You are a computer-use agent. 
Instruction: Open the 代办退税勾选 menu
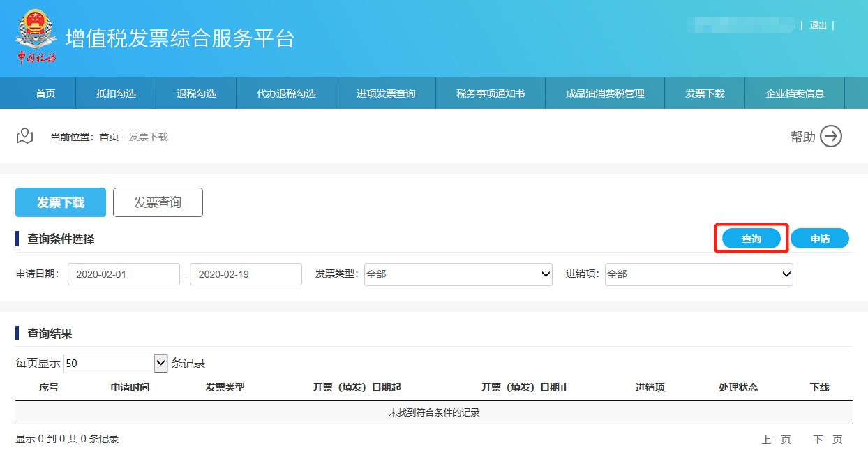coord(286,93)
